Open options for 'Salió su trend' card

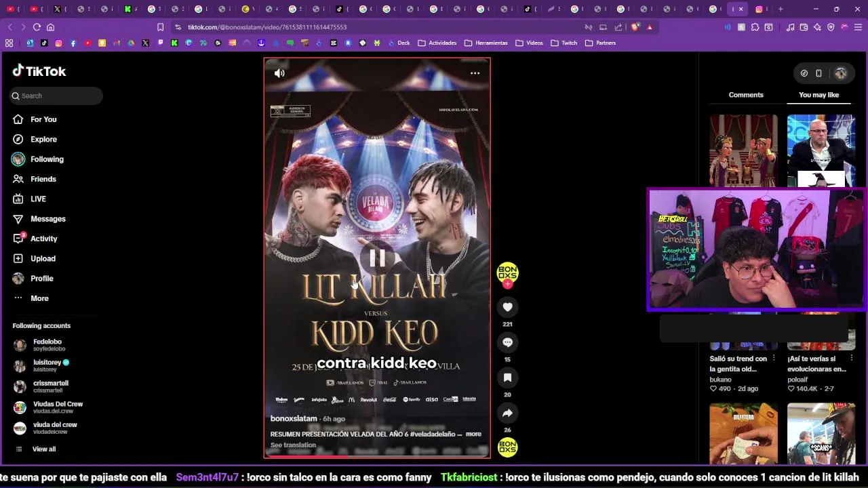click(x=774, y=359)
